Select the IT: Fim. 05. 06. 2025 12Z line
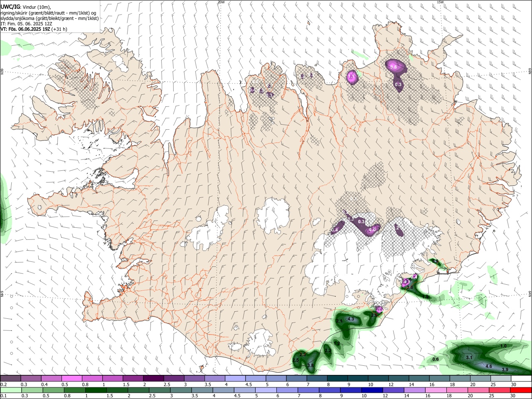 click(27, 24)
